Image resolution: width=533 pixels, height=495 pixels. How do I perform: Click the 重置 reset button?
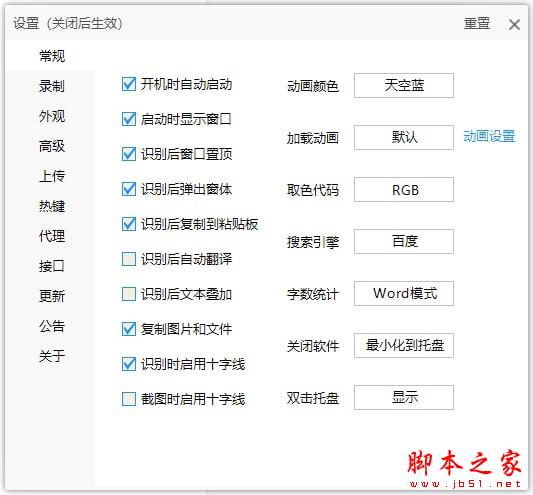click(x=477, y=23)
